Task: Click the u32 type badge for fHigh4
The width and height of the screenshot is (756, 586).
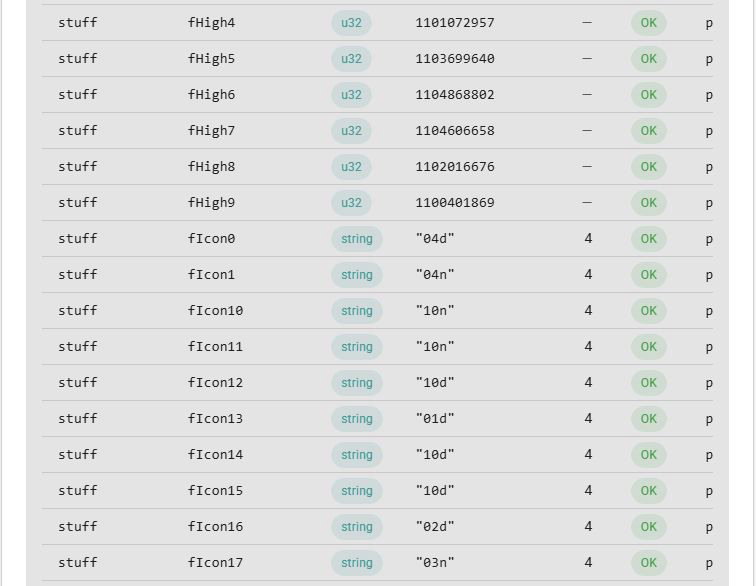Action: (351, 23)
